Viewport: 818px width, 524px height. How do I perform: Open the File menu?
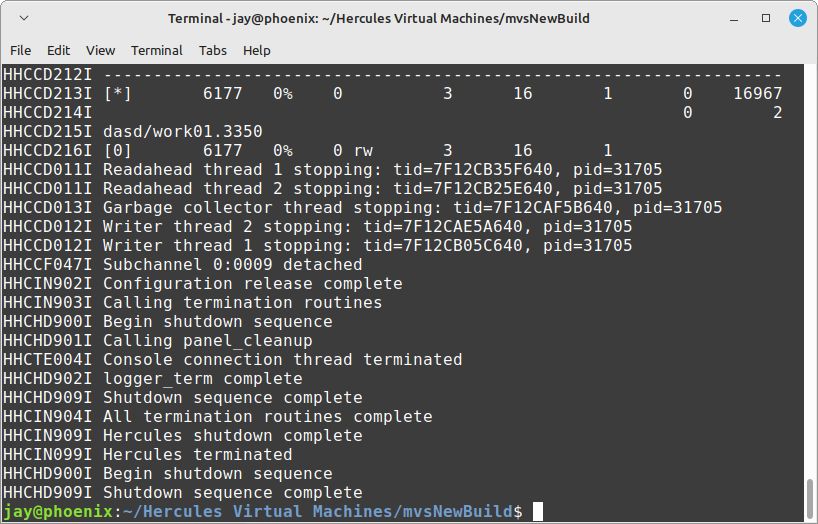point(20,51)
